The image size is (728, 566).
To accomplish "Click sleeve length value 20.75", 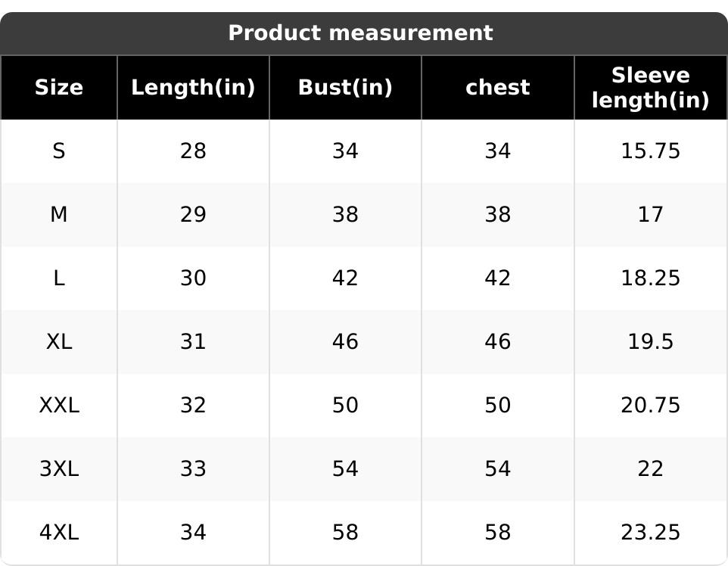I will point(650,406).
